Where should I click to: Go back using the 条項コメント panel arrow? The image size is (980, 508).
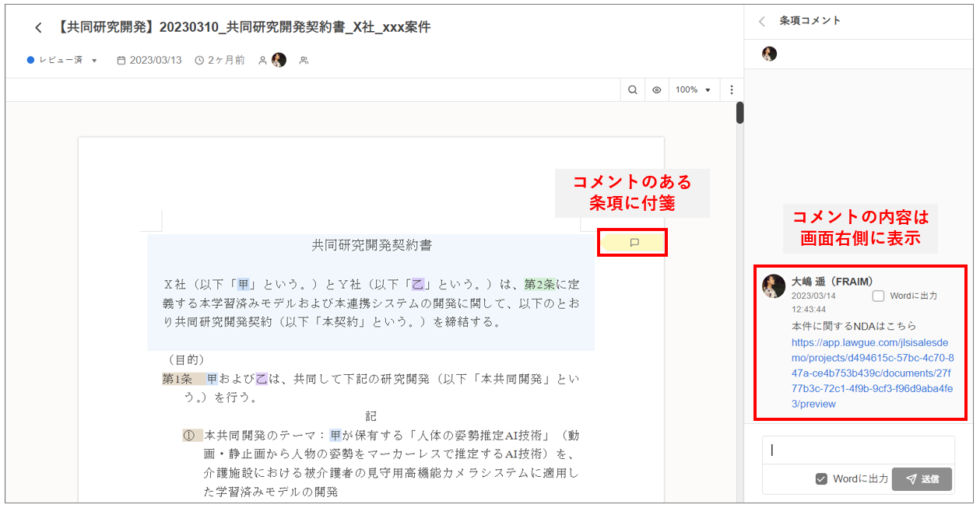762,21
